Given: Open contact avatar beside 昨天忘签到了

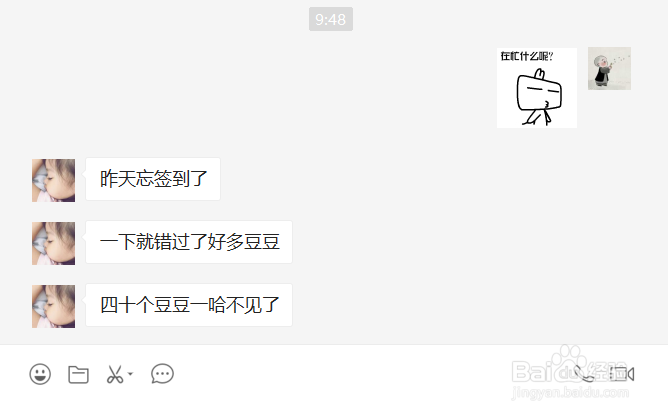Looking at the screenshot, I should click(53, 180).
